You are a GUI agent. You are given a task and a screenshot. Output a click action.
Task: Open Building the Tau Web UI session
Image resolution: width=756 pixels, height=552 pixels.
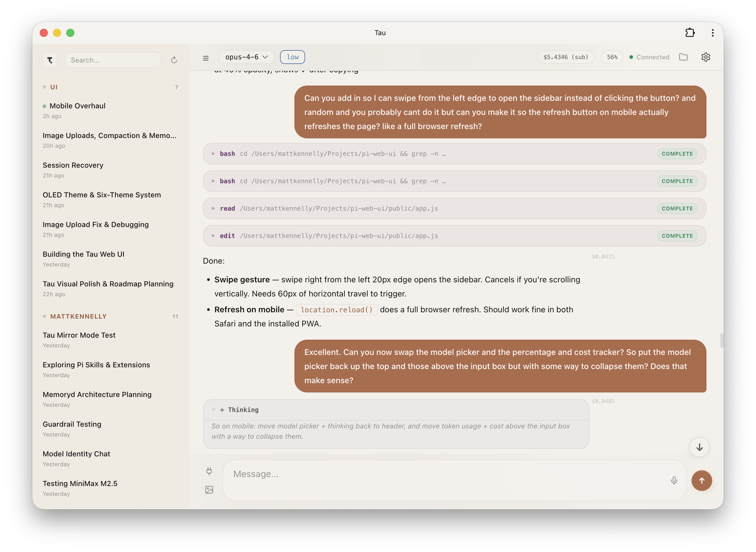(x=110, y=259)
